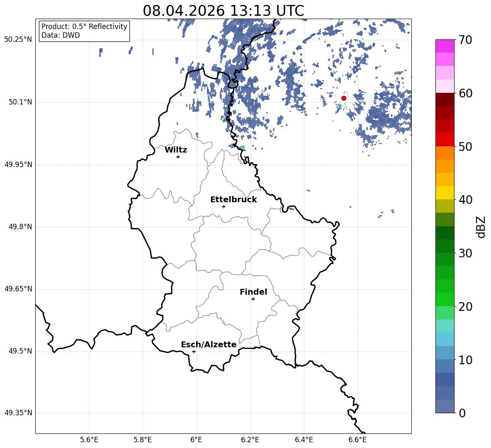Image resolution: width=491 pixels, height=448 pixels.
Task: Click the dark blue 0 dBZ colorbar bottom
Action: tap(445, 406)
